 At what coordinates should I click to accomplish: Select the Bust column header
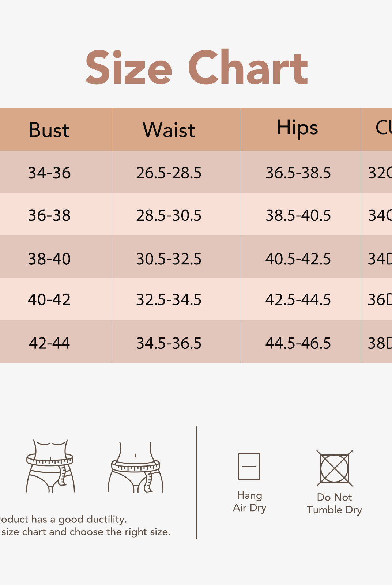click(x=49, y=130)
